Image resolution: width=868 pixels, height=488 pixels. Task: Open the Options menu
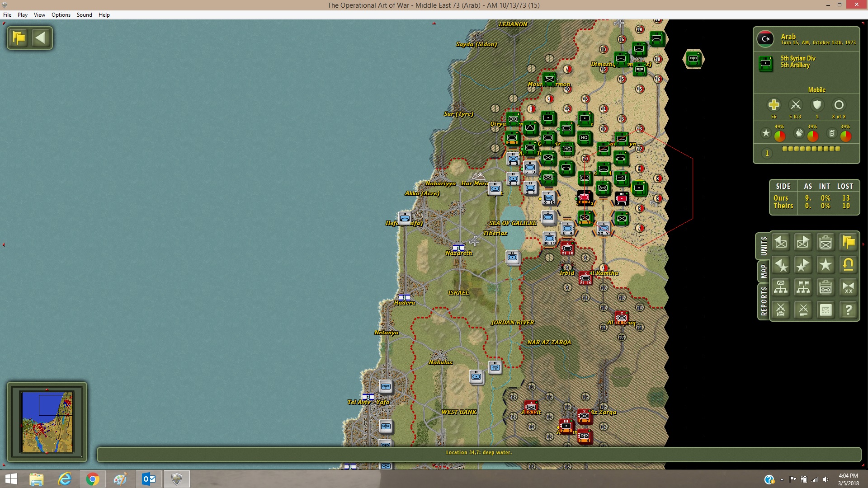[61, 15]
